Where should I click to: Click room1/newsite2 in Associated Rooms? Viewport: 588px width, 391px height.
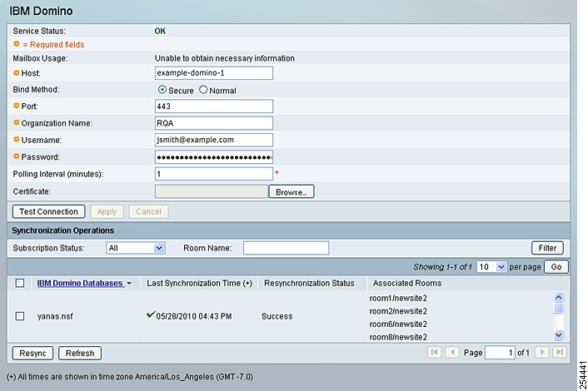click(398, 298)
